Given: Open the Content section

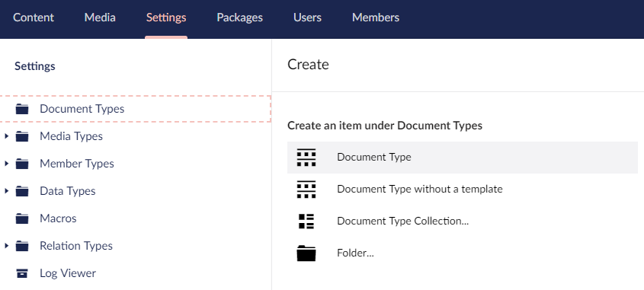Looking at the screenshot, I should (34, 18).
